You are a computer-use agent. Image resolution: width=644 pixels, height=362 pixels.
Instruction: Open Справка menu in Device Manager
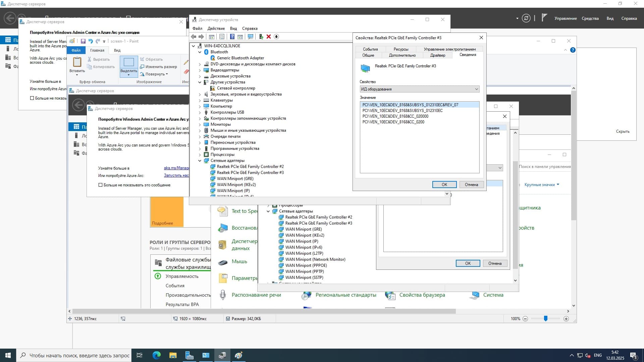point(250,28)
